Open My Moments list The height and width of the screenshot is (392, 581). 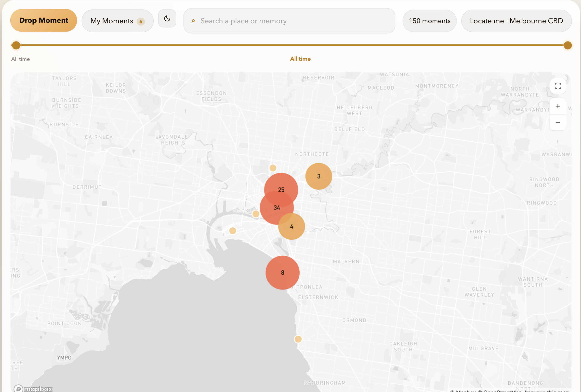tap(118, 21)
